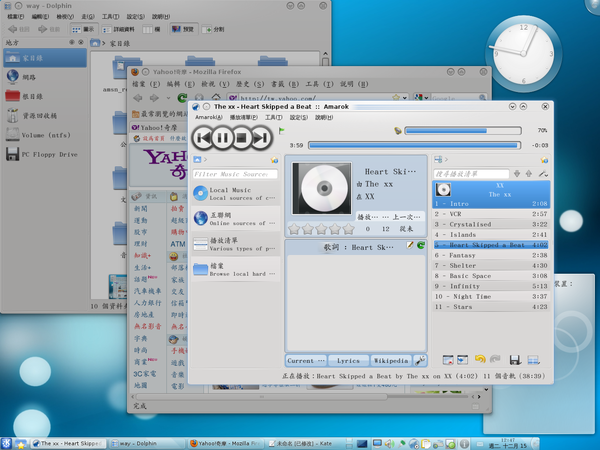
Task: Click the Firefox back arrow
Action: coord(138,98)
